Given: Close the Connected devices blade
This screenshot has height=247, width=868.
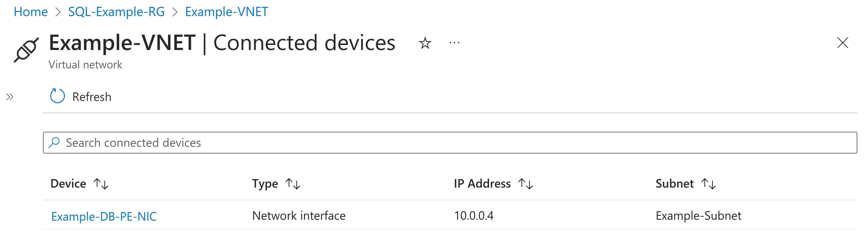Looking at the screenshot, I should pos(842,43).
